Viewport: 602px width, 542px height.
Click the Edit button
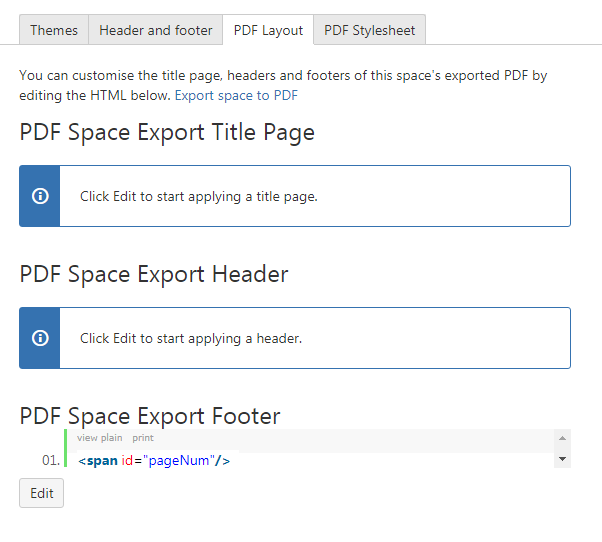click(x=41, y=493)
